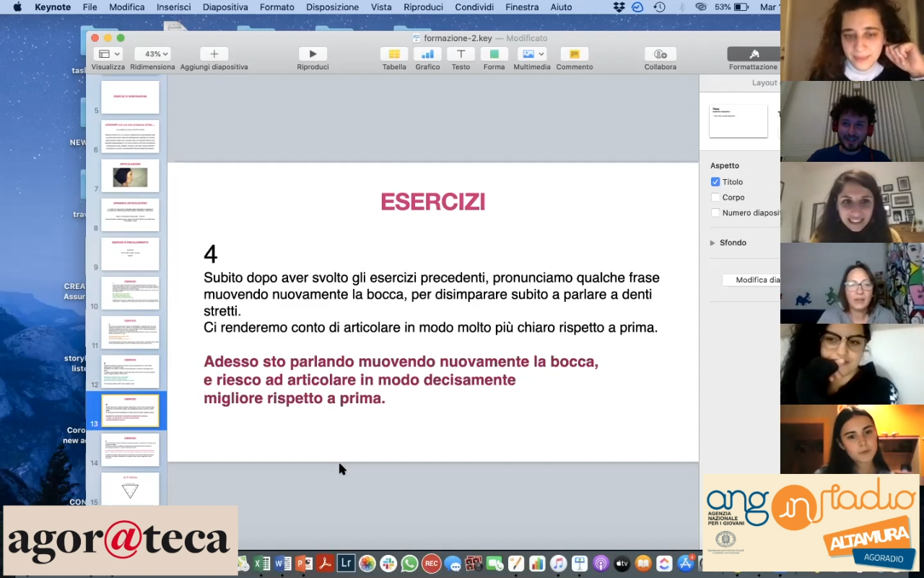Click the ESERCIZI slide title
Viewport: 924px width, 578px height.
(x=432, y=202)
